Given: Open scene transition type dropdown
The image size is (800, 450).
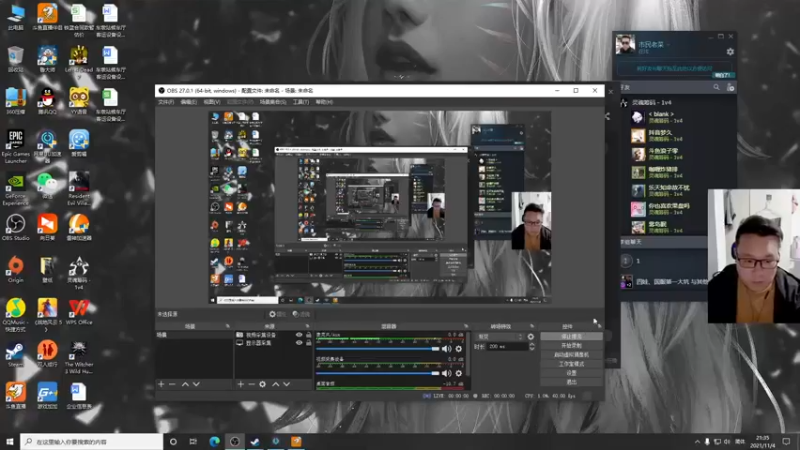Looking at the screenshot, I should (500, 337).
